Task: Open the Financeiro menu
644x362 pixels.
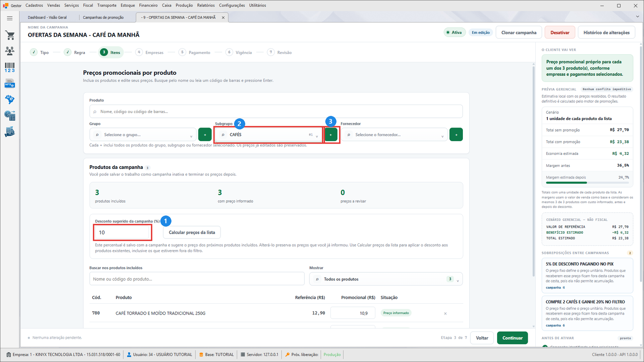Action: [x=149, y=5]
